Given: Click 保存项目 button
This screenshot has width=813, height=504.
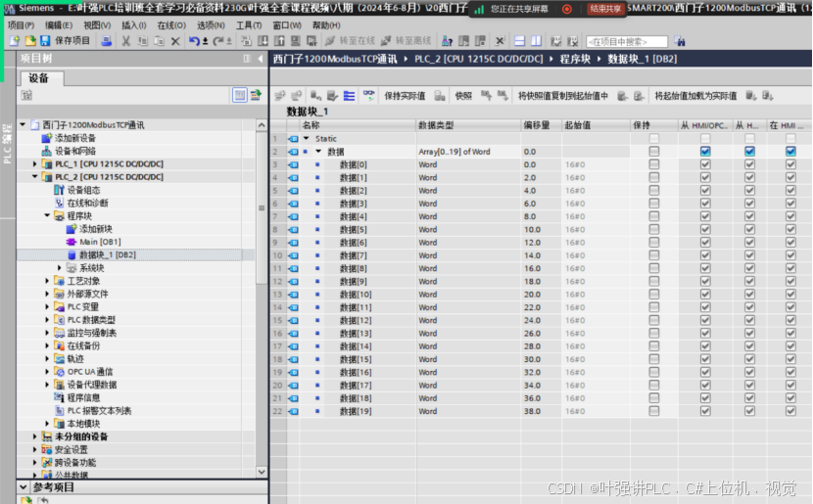Looking at the screenshot, I should click(72, 41).
